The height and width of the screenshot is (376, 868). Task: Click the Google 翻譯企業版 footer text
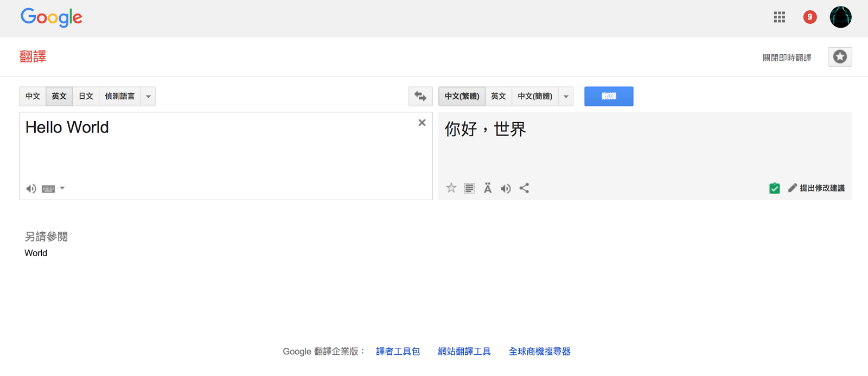point(323,352)
